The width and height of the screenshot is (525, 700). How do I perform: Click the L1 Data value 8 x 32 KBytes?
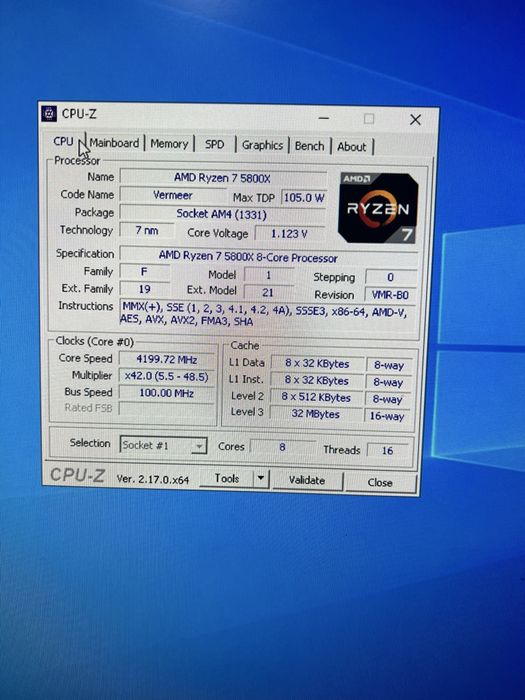tap(317, 364)
